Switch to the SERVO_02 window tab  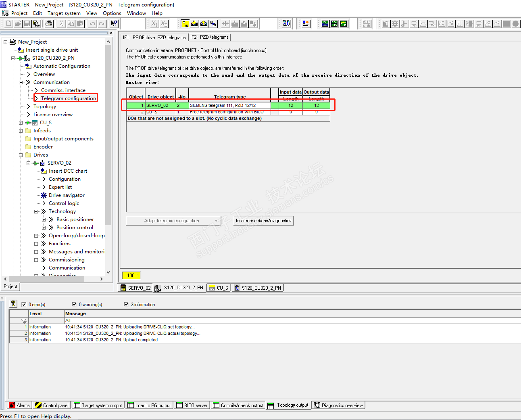tap(136, 288)
